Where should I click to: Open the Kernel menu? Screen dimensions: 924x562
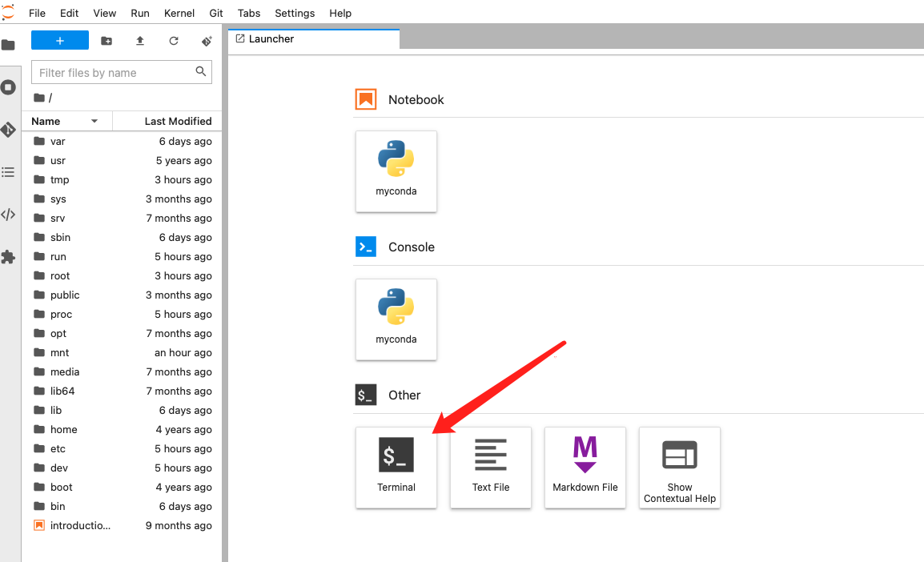(x=179, y=13)
